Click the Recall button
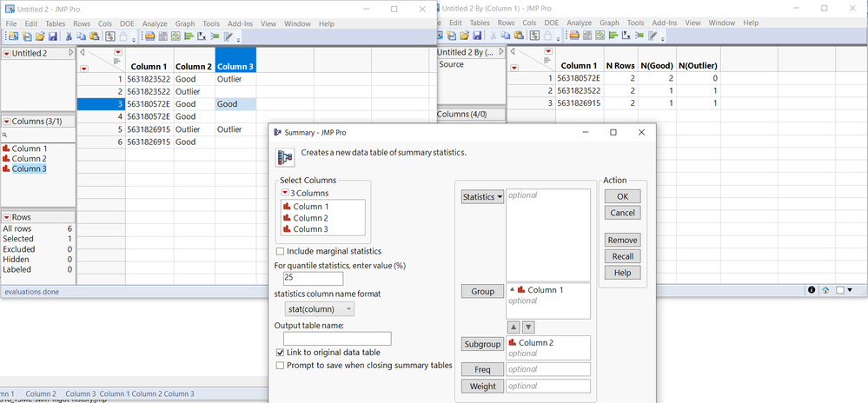This screenshot has width=868, height=403. tap(623, 256)
